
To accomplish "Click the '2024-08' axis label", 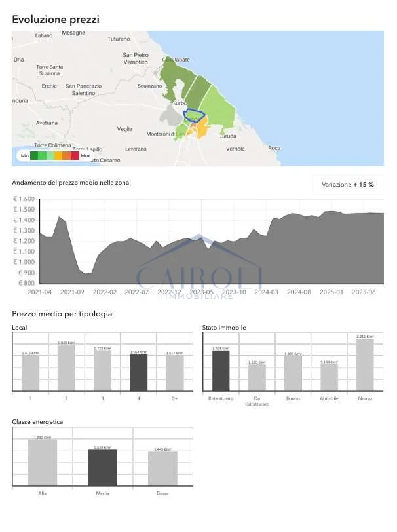I will pyautogui.click(x=299, y=292).
